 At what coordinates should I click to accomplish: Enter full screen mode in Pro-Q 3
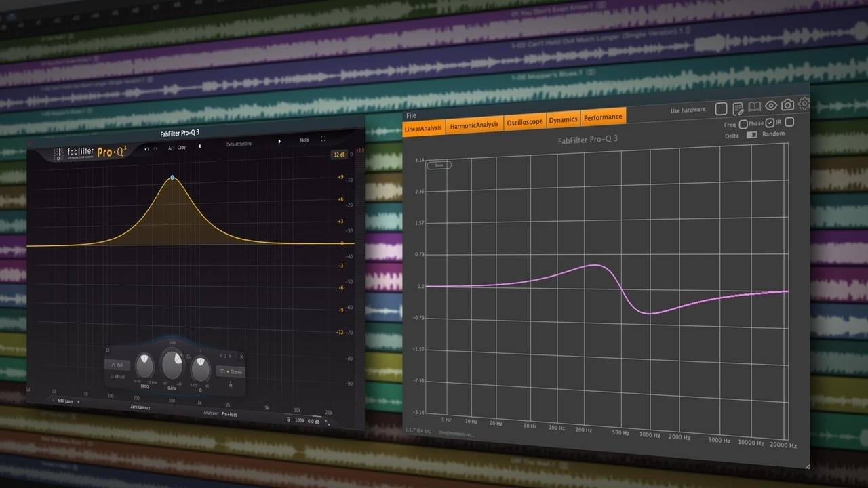322,140
